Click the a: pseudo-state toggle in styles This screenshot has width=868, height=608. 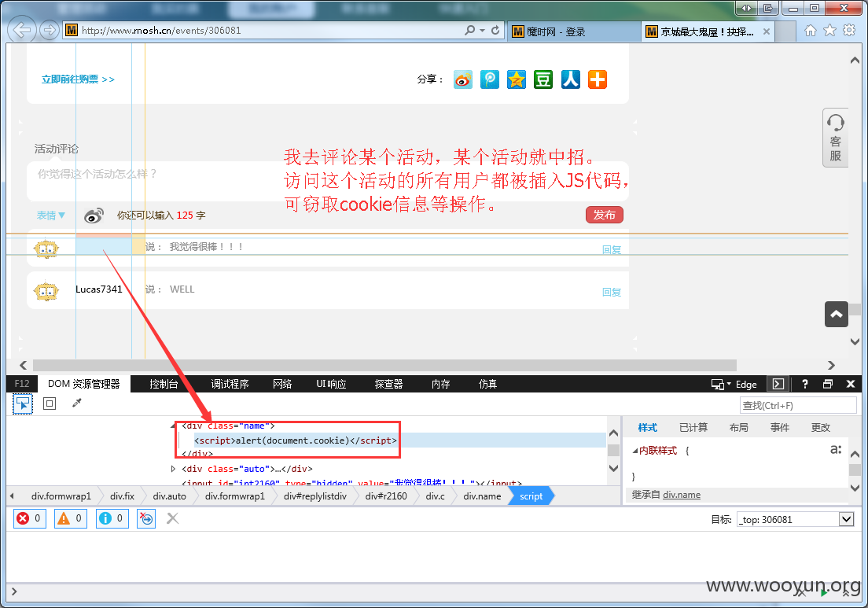click(836, 450)
